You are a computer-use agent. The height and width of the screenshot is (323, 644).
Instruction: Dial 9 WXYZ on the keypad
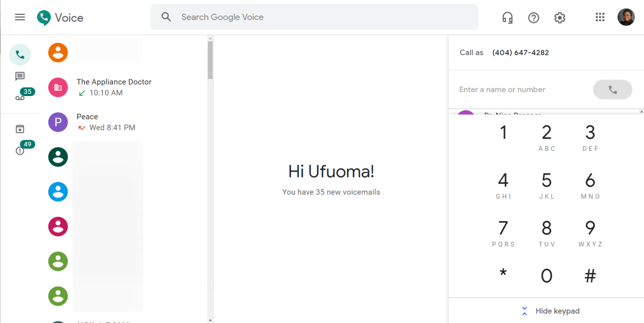coord(590,233)
